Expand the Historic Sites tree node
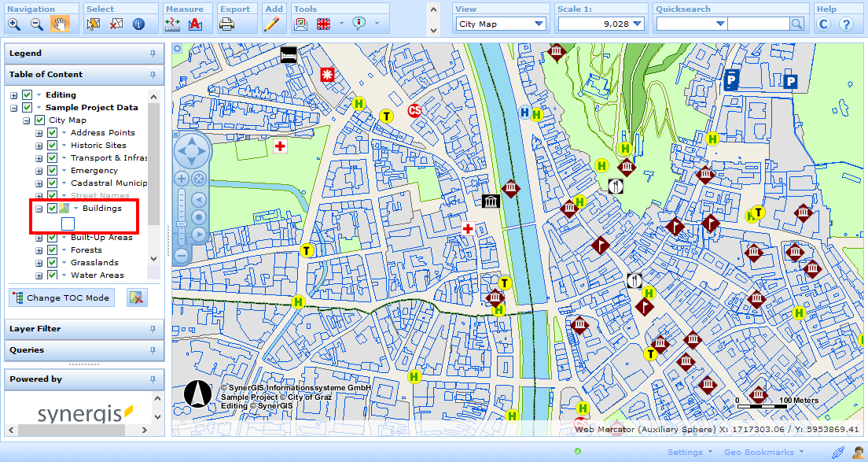868x462 pixels. click(39, 145)
